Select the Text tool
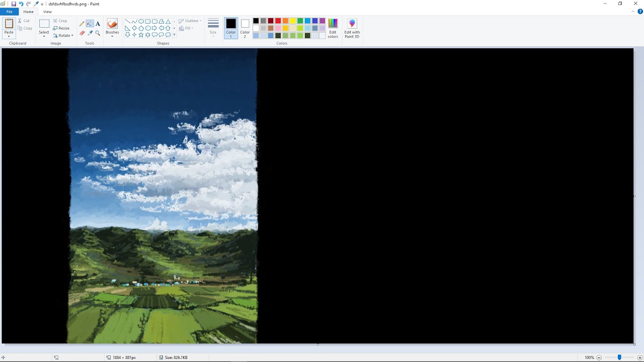The width and height of the screenshot is (644, 362). pyautogui.click(x=98, y=24)
